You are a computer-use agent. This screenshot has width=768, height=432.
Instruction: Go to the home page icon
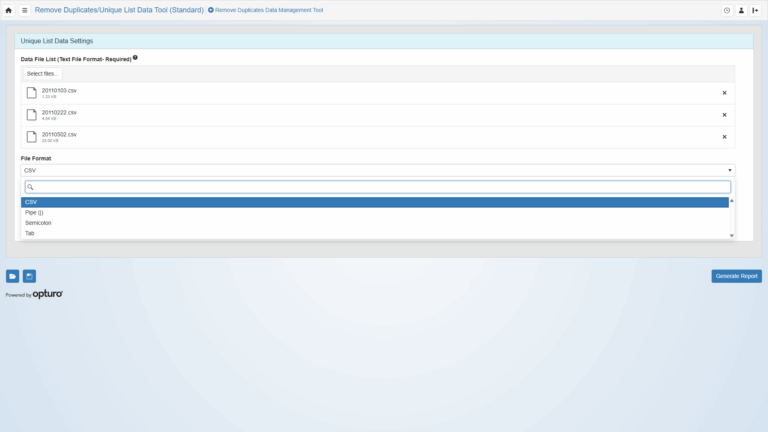point(9,10)
